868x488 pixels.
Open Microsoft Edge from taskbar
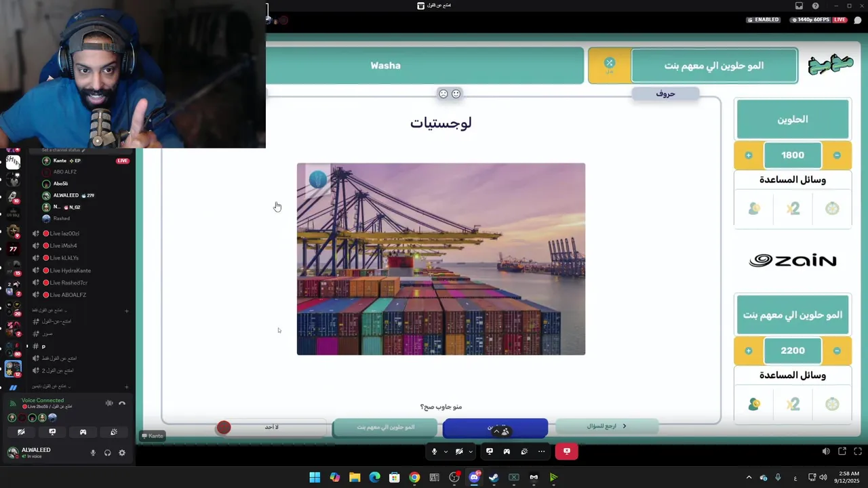tap(374, 477)
